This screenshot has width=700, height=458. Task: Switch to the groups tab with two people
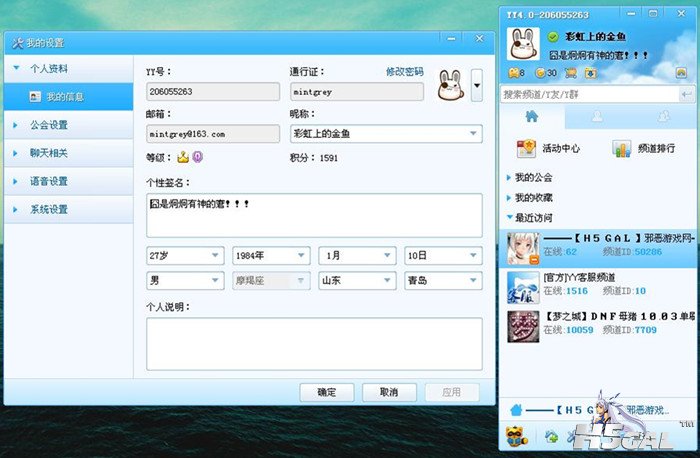click(663, 117)
